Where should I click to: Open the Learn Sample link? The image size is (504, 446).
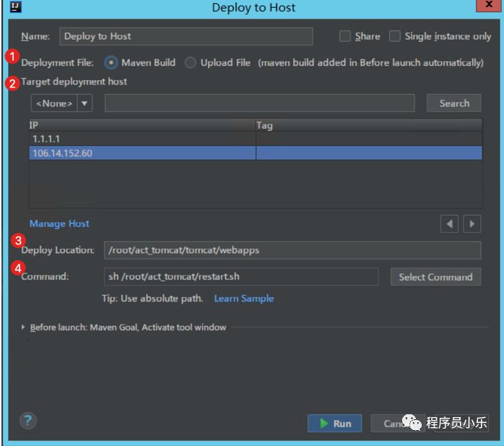click(x=244, y=299)
